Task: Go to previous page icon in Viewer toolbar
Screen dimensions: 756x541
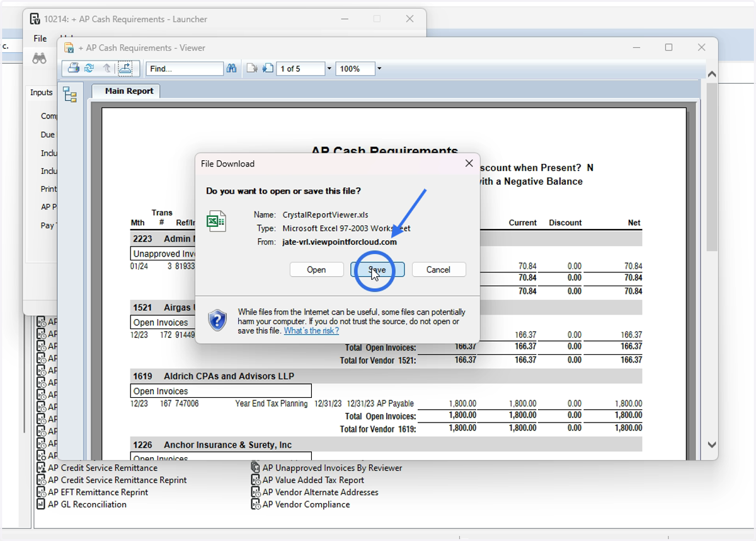Action: 252,68
